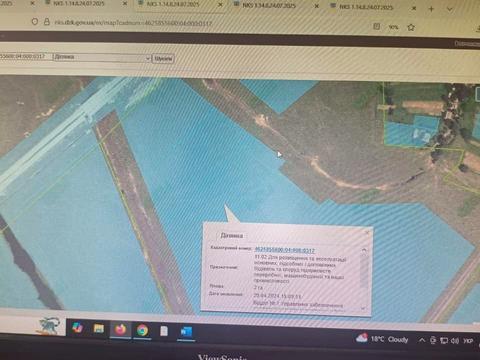Click the taskbar volume speaker icon
Screen dimensions: 480x360
click(455, 341)
